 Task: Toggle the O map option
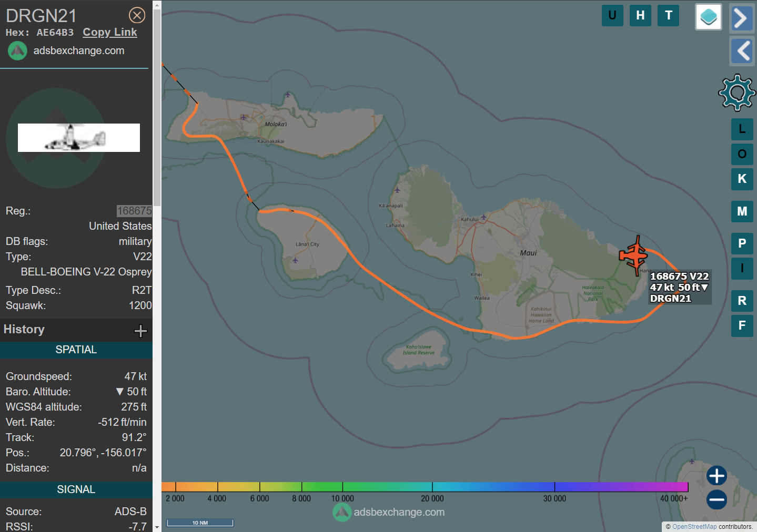coord(742,154)
